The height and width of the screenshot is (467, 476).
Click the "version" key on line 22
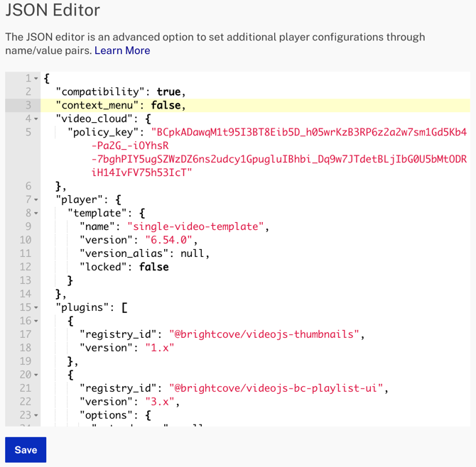pyautogui.click(x=107, y=402)
